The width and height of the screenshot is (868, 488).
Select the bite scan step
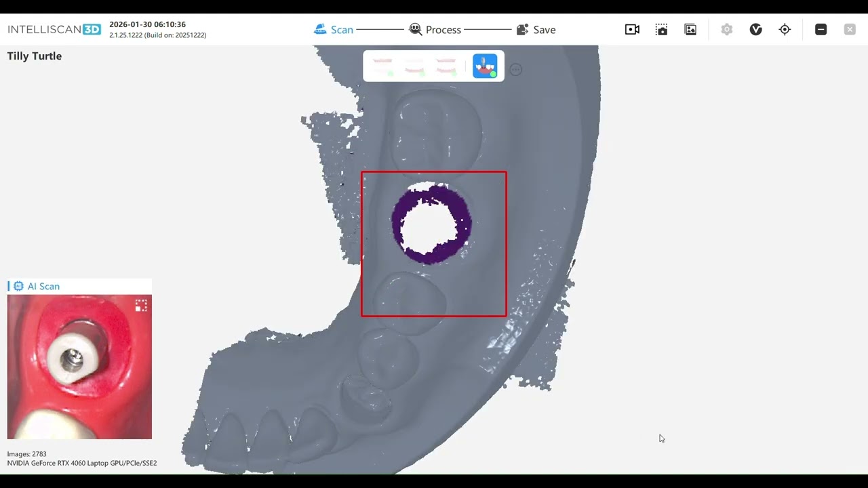[446, 66]
